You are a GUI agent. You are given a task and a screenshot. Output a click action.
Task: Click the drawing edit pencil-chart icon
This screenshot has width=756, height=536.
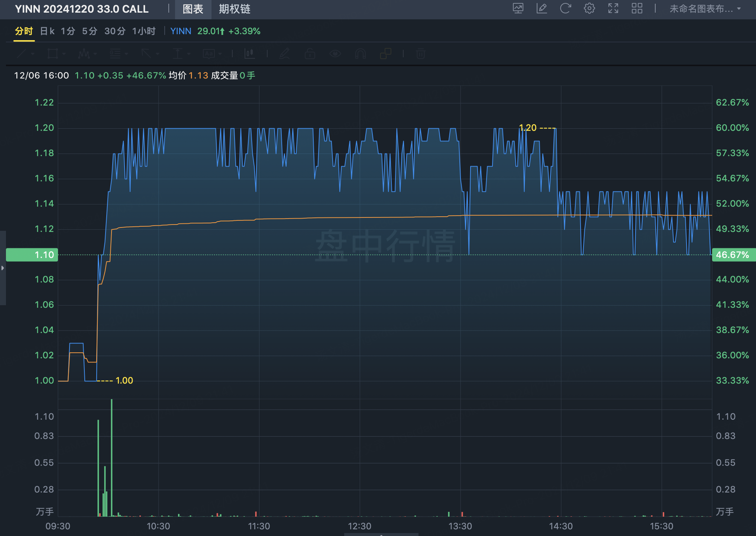(542, 9)
